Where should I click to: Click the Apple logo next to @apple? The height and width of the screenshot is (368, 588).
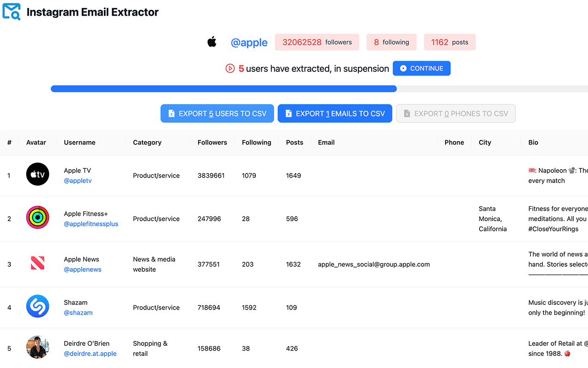[x=211, y=42]
